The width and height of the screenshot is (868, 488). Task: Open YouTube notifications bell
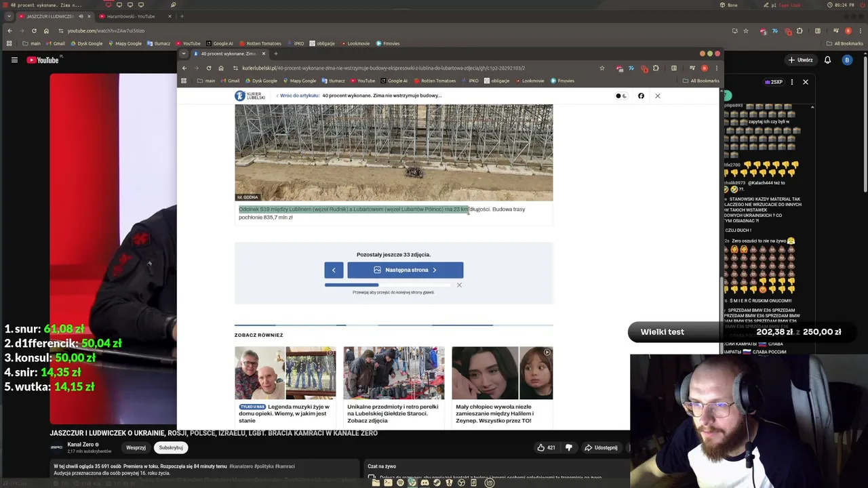tap(827, 60)
